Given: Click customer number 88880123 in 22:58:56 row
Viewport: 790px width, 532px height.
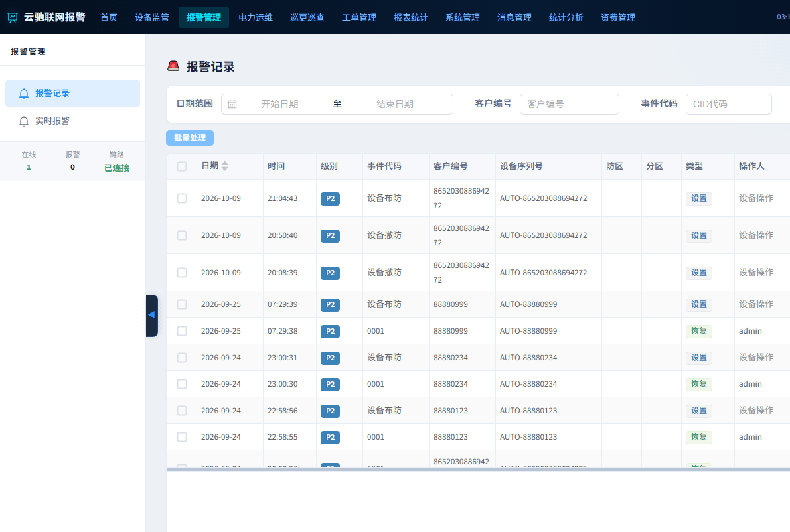Looking at the screenshot, I should (450, 411).
